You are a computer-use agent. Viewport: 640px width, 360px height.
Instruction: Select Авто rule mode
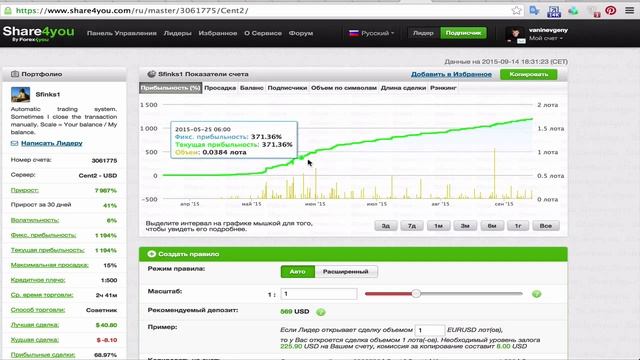click(x=298, y=272)
